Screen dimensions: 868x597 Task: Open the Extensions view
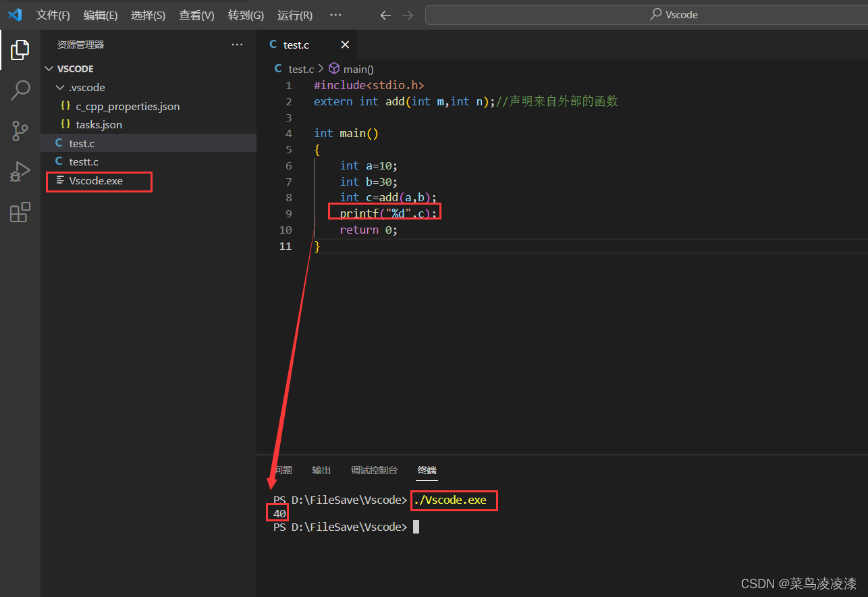(x=20, y=212)
